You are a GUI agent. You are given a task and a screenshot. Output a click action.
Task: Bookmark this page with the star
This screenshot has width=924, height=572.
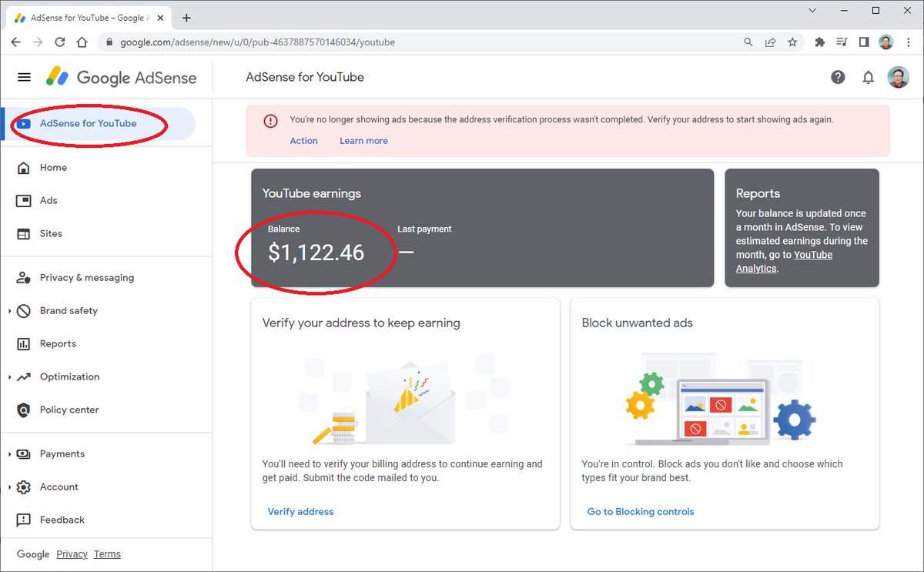pos(792,42)
